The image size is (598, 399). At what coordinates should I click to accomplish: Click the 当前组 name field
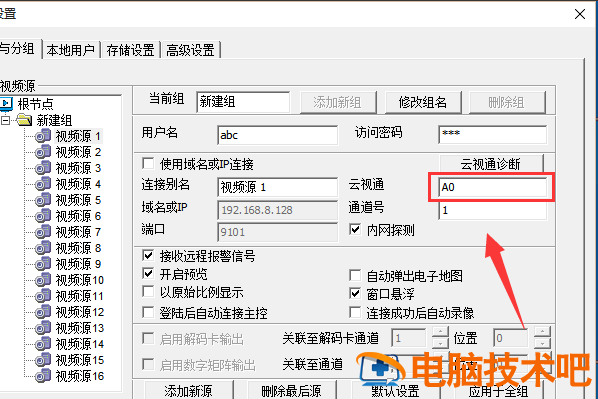(x=243, y=102)
